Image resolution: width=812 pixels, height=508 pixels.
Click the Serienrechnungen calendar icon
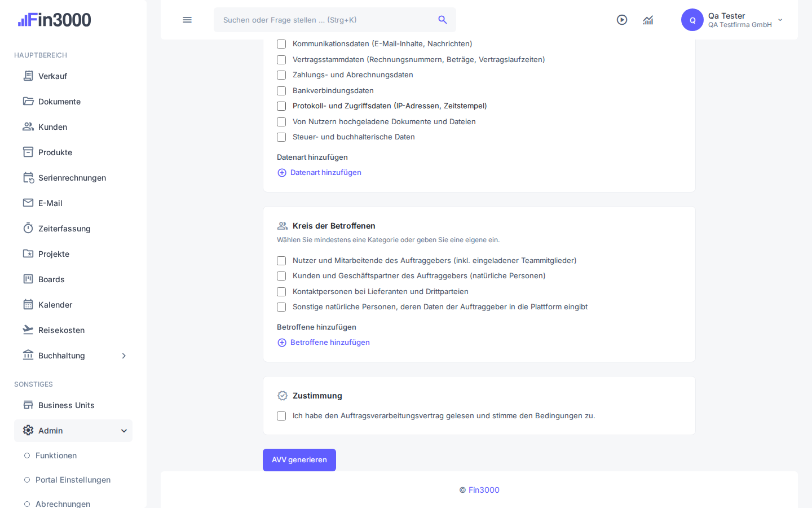(x=28, y=177)
